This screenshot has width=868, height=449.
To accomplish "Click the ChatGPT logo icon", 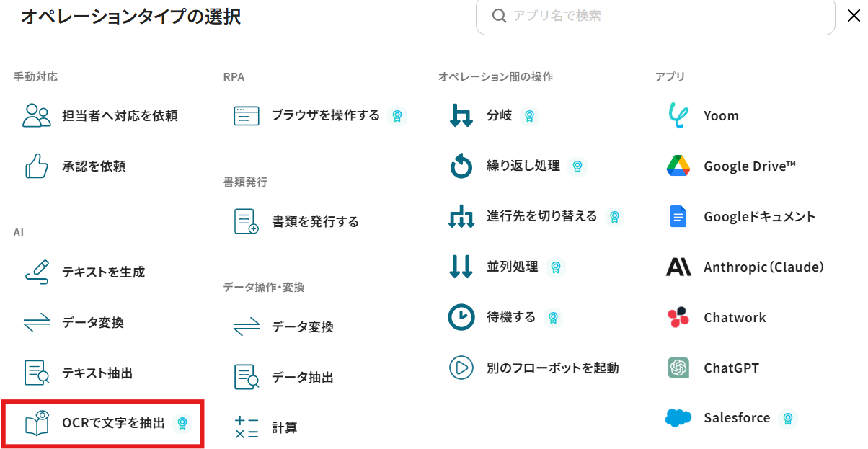I will click(678, 368).
